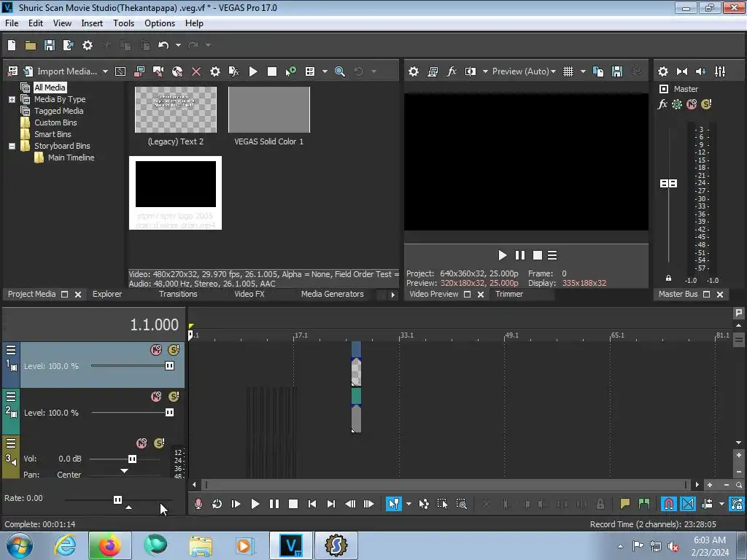Click track 1 Level slider handle

(169, 366)
